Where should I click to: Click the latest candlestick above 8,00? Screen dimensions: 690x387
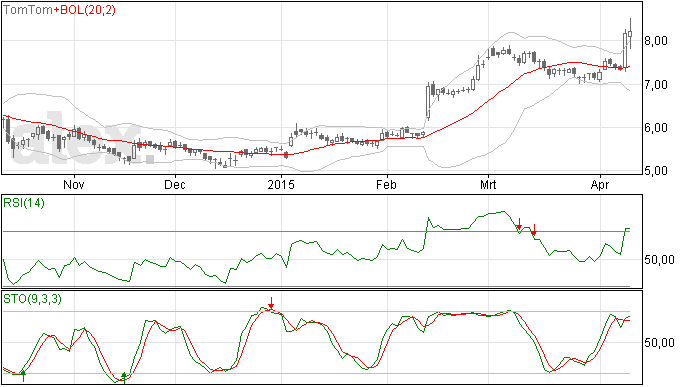[x=630, y=33]
